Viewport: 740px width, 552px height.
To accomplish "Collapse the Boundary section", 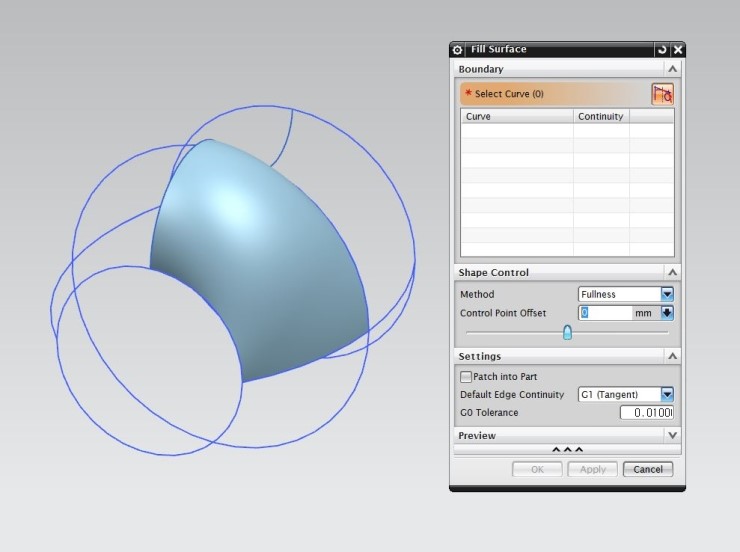I will coord(672,69).
